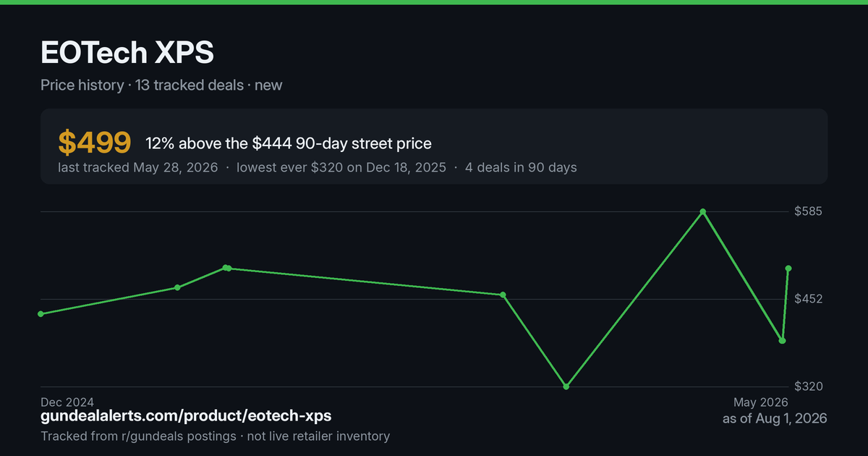
Task: Click the Dec 2024 axis label
Action: tap(67, 402)
